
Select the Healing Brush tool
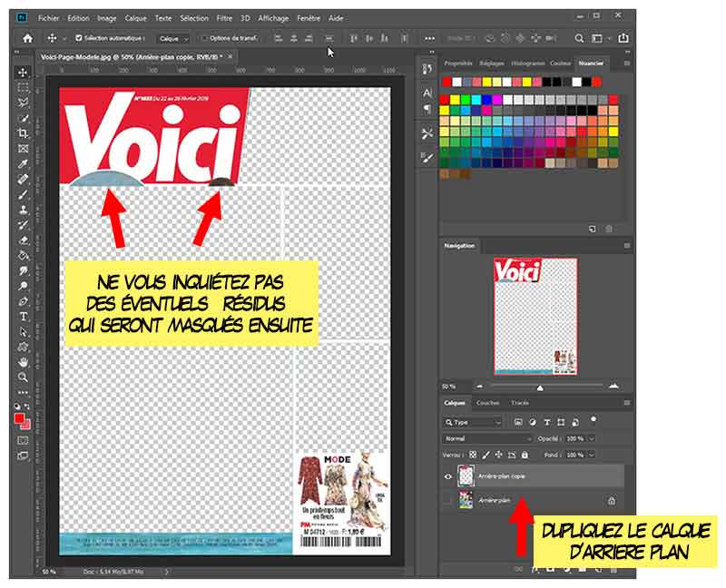click(22, 179)
